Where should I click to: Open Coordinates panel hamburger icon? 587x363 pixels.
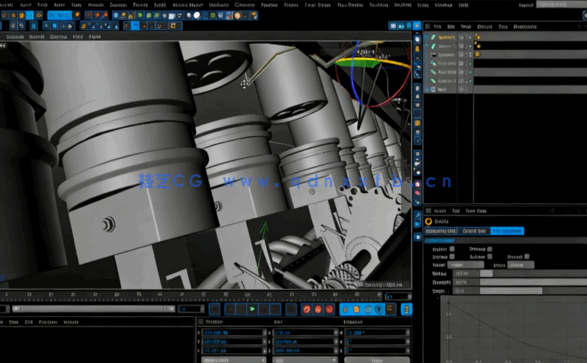(201, 322)
